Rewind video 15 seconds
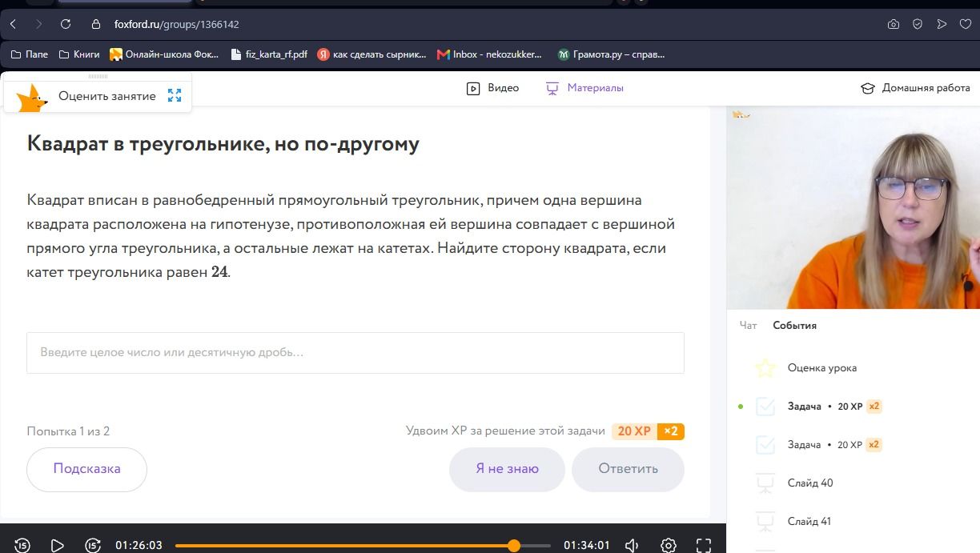980x553 pixels. coord(22,545)
